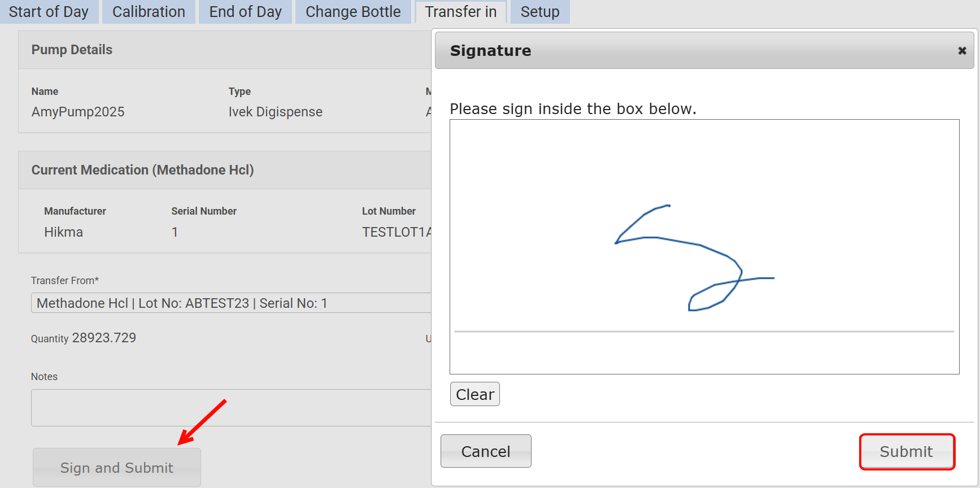Select the Change Bottle tab
The height and width of the screenshot is (488, 980).
353,12
